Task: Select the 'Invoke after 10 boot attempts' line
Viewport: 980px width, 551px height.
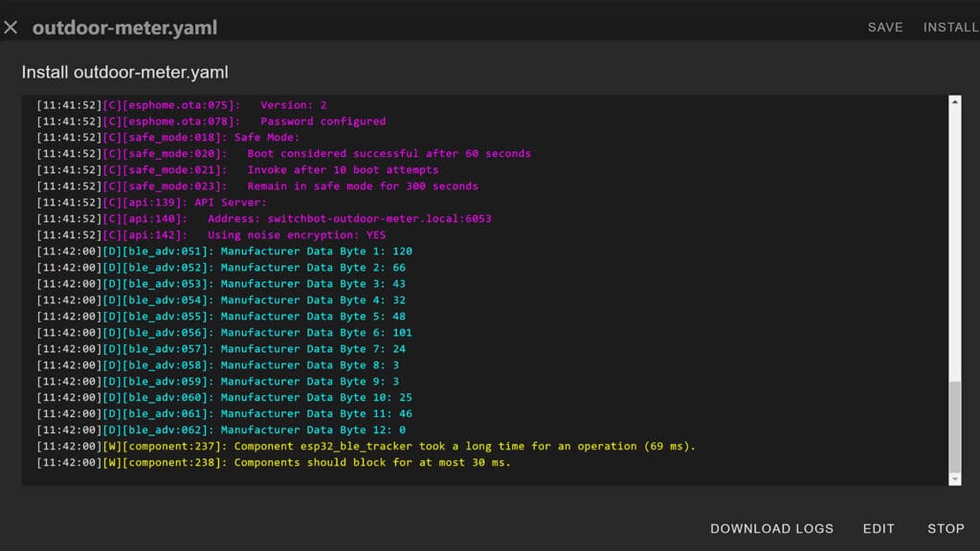Action: tap(237, 170)
